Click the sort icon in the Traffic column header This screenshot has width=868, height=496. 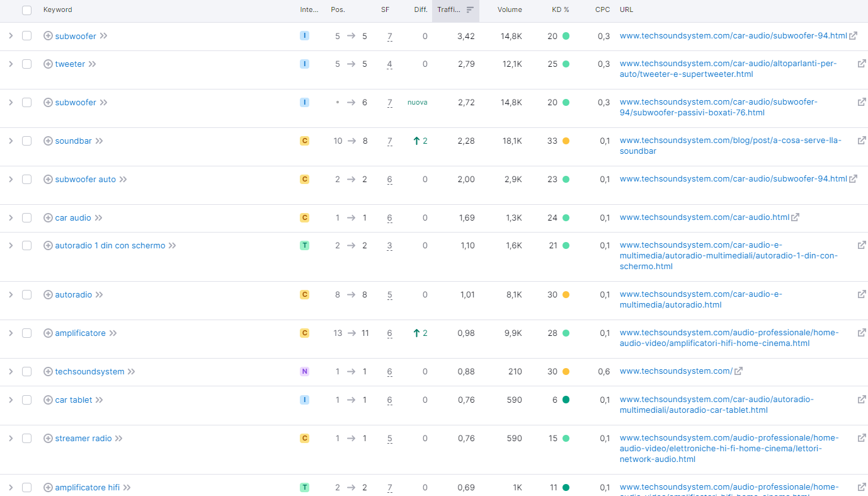tap(470, 9)
